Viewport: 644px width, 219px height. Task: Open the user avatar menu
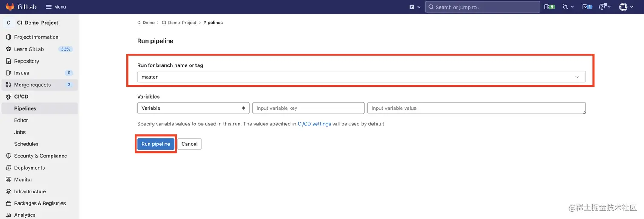click(x=626, y=7)
